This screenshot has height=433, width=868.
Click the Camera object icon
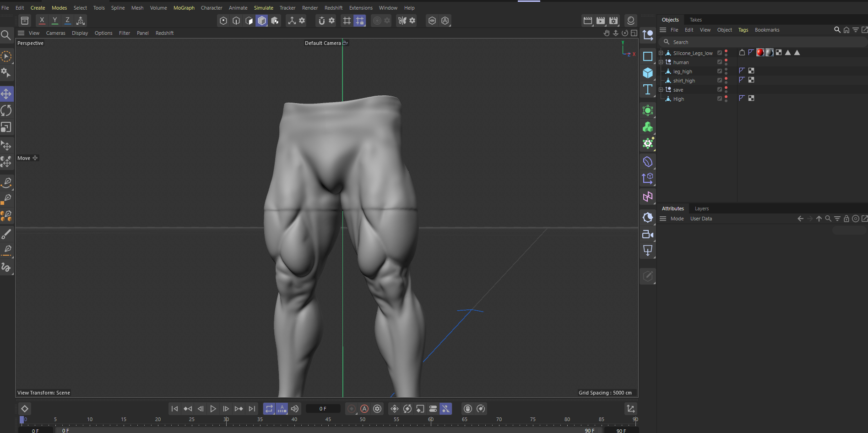[647, 235]
